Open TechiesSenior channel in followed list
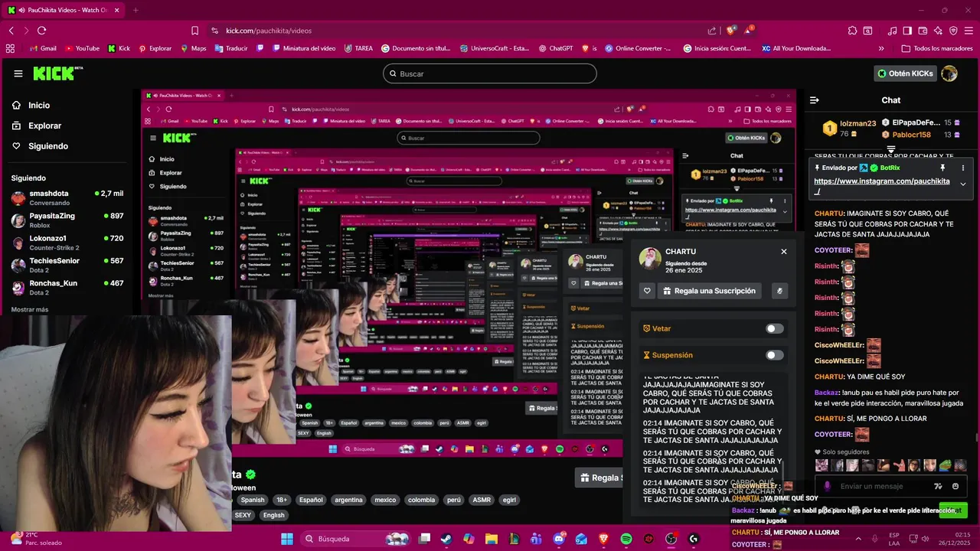Screen dimensions: 980x551 coord(67,265)
